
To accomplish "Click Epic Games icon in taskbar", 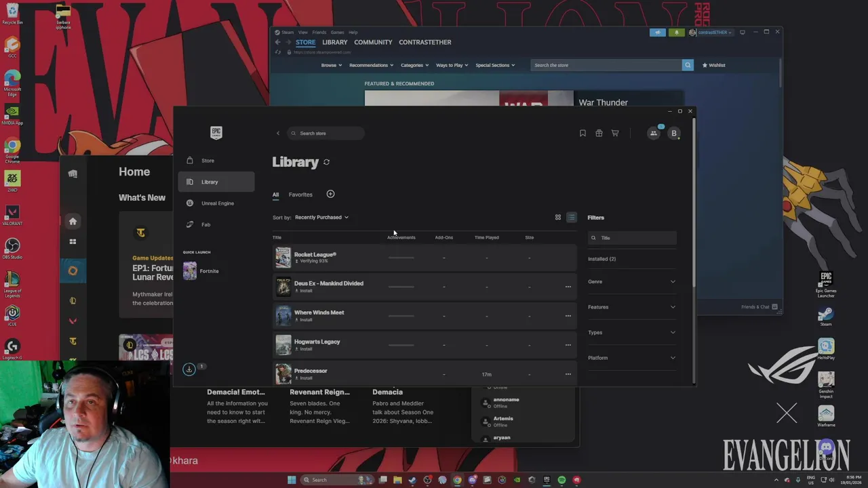I will tap(547, 480).
